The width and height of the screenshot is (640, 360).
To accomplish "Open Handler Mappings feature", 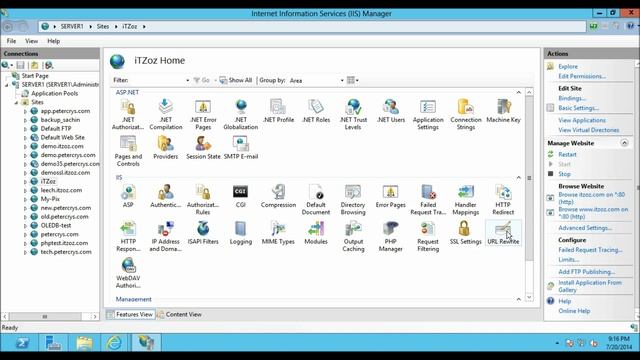I will click(x=465, y=200).
